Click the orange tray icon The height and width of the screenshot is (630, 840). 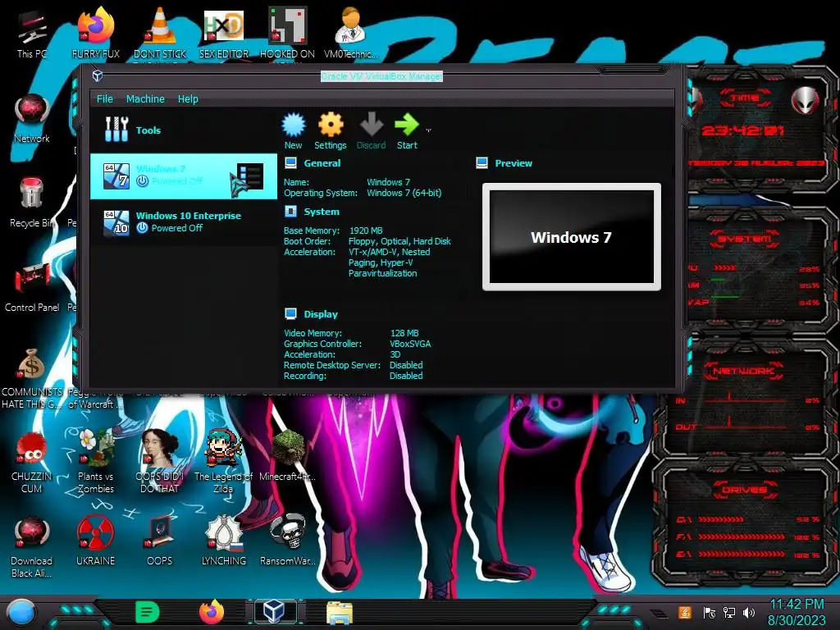[685, 612]
